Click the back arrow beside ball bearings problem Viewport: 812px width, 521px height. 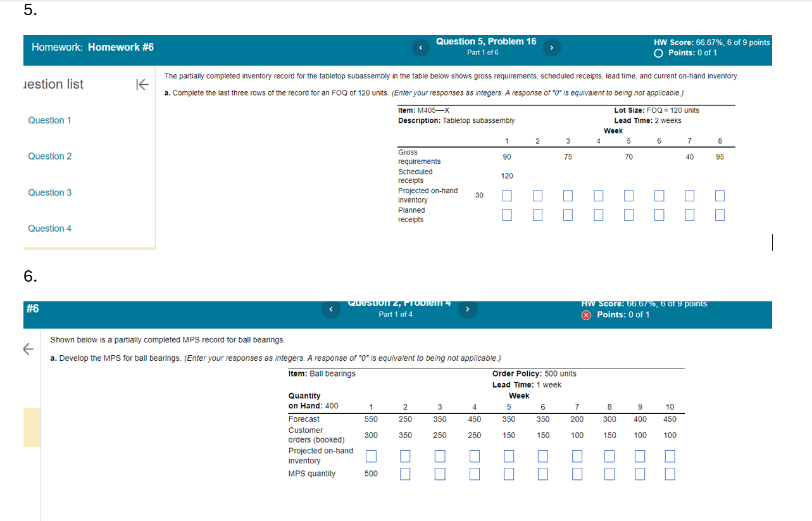tap(27, 348)
